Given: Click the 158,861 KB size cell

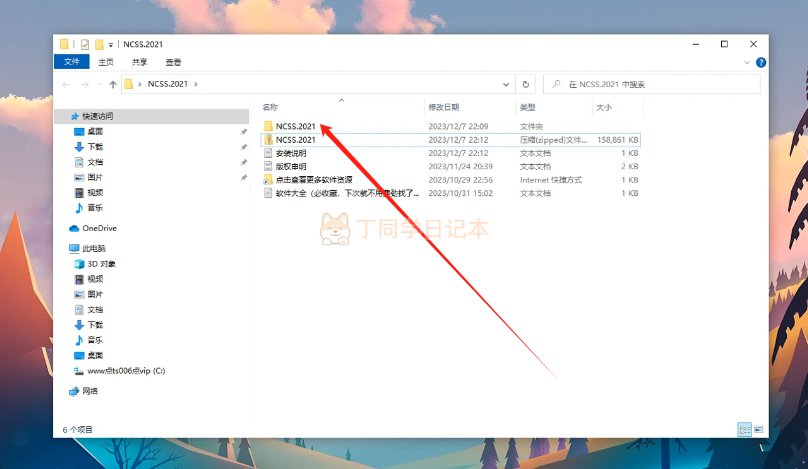Looking at the screenshot, I should point(617,140).
